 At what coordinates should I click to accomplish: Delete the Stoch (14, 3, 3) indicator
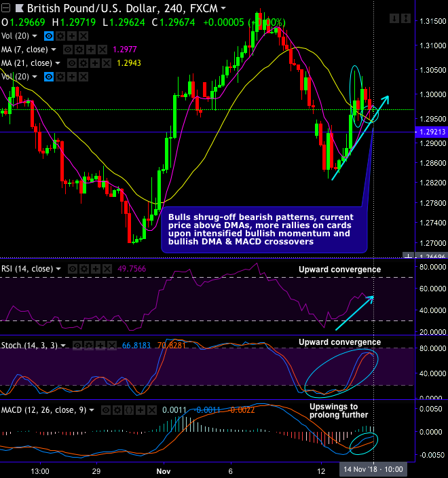112,346
